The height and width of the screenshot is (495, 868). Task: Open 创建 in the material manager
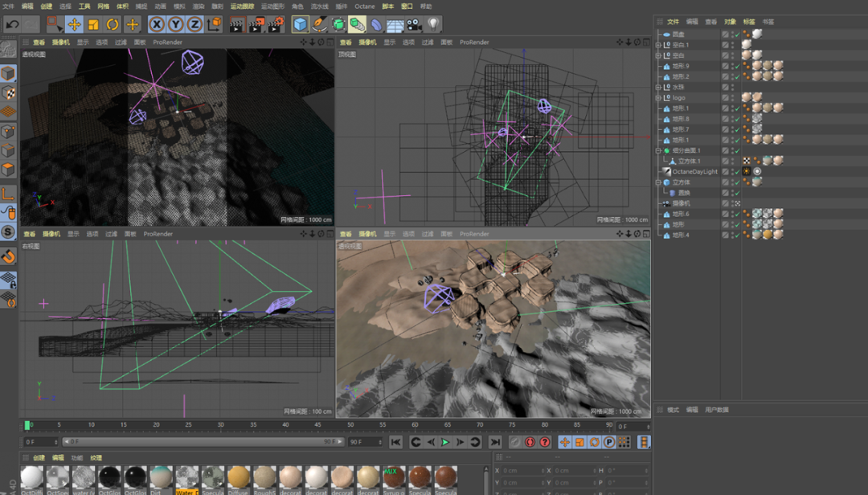click(x=39, y=458)
